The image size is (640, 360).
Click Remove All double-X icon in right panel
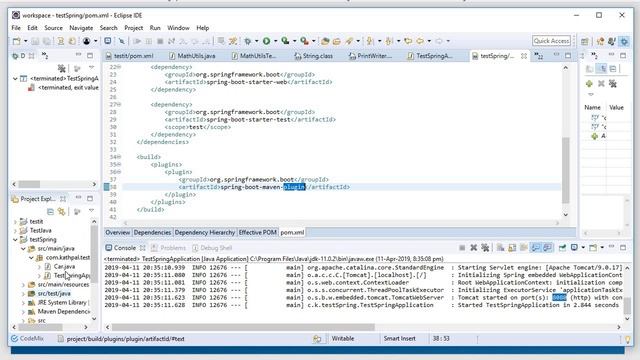(x=612, y=84)
